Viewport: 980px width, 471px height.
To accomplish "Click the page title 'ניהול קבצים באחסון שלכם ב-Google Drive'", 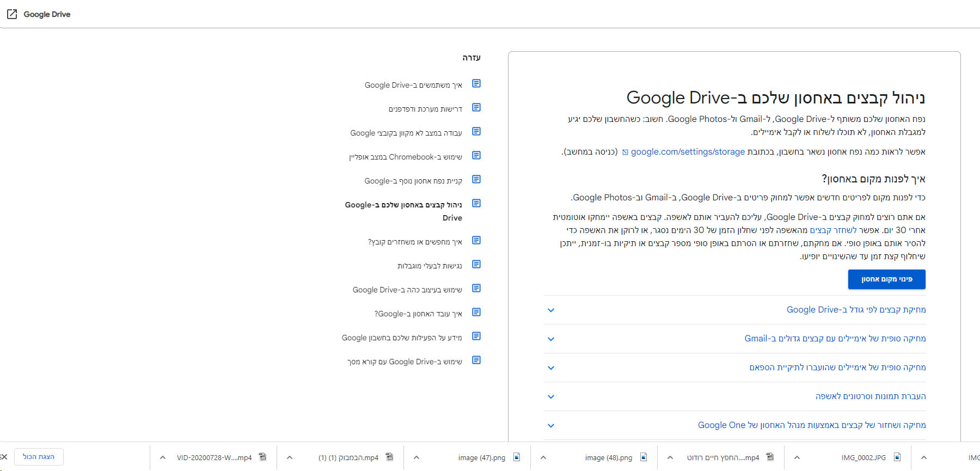I will pos(776,97).
